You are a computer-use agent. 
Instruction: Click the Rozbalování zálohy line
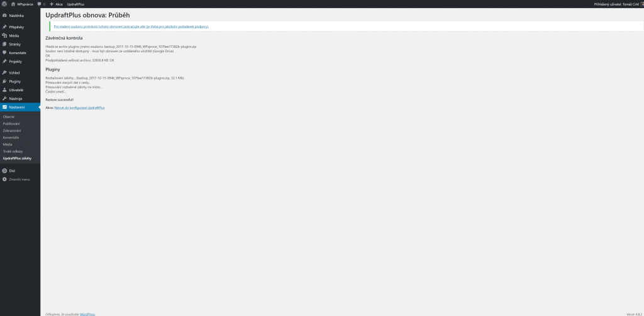click(114, 78)
